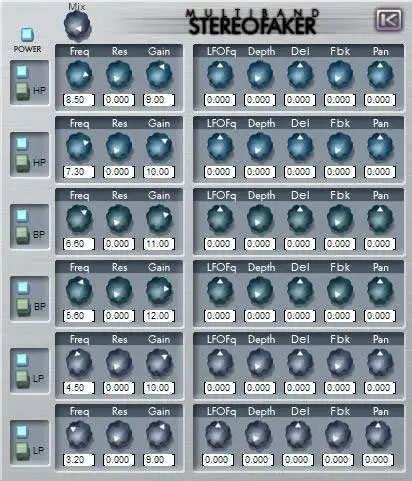Click the Gain knob above 11.00
The height and width of the screenshot is (481, 412).
(x=159, y=219)
